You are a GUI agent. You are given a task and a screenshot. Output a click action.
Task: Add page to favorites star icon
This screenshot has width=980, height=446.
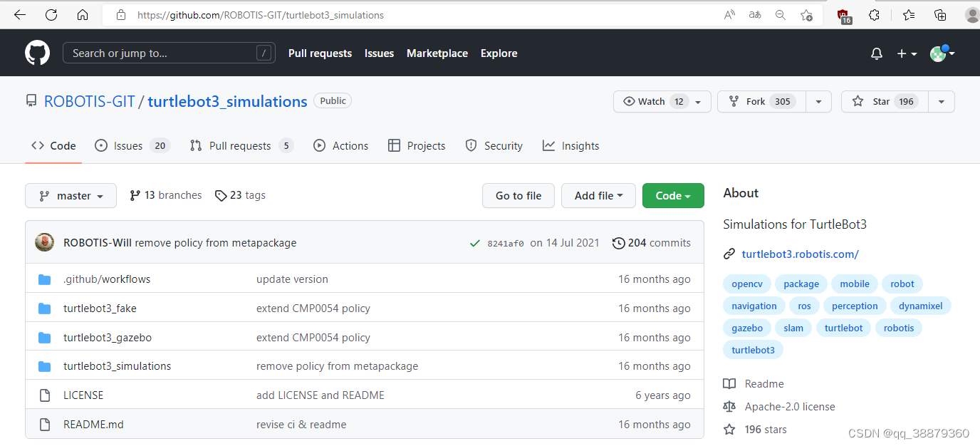[806, 15]
